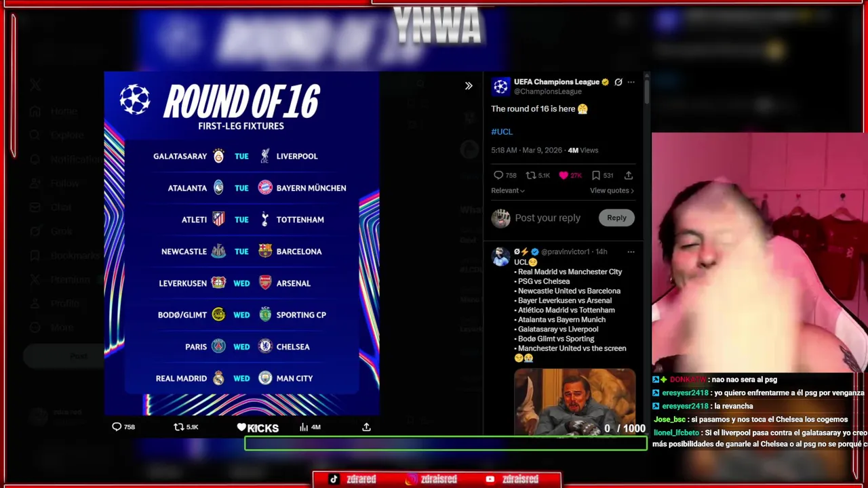Click the Tottenham crest in the fixtures image
This screenshot has height=488, width=868.
tap(265, 219)
